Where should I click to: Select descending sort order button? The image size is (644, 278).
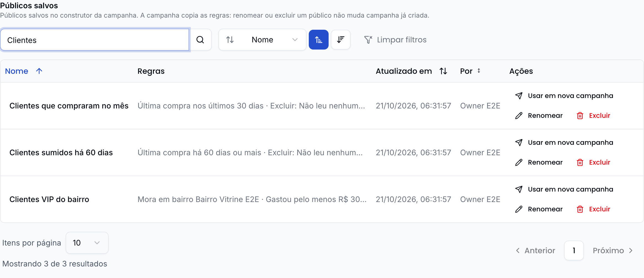pyautogui.click(x=341, y=40)
